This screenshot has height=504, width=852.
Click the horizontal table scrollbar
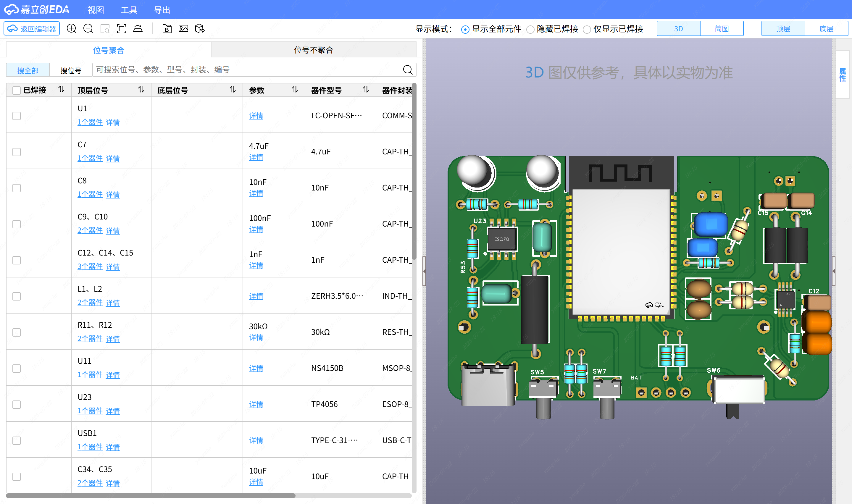coord(151,495)
